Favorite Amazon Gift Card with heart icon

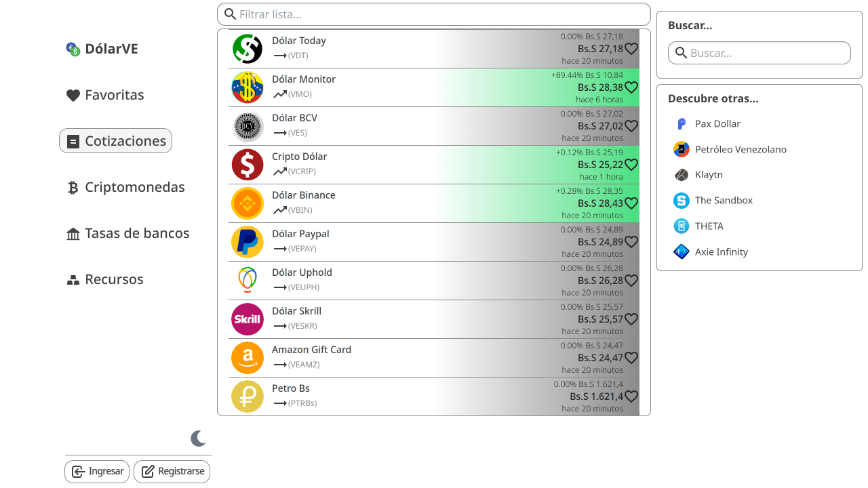point(631,358)
